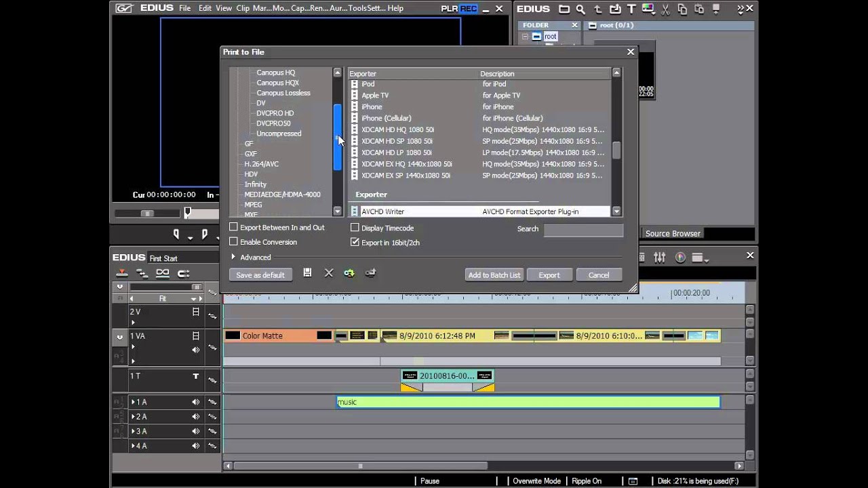Image resolution: width=868 pixels, height=488 pixels.
Task: Check the Display Timecode option
Action: [x=355, y=228]
